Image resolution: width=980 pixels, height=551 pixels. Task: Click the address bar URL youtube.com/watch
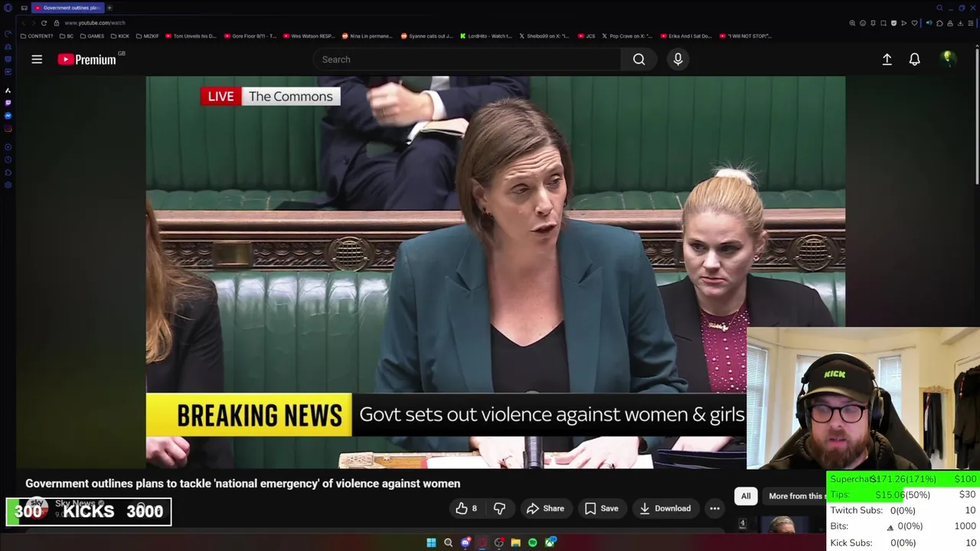95,23
